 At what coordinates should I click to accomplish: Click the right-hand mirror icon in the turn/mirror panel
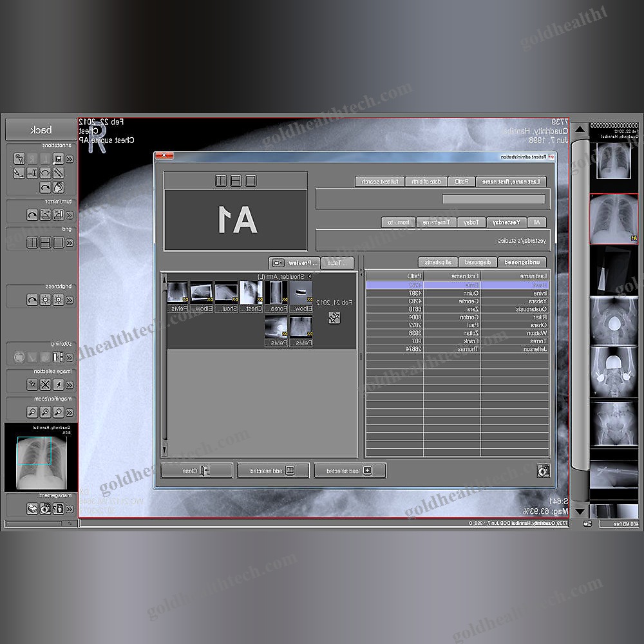[59, 215]
